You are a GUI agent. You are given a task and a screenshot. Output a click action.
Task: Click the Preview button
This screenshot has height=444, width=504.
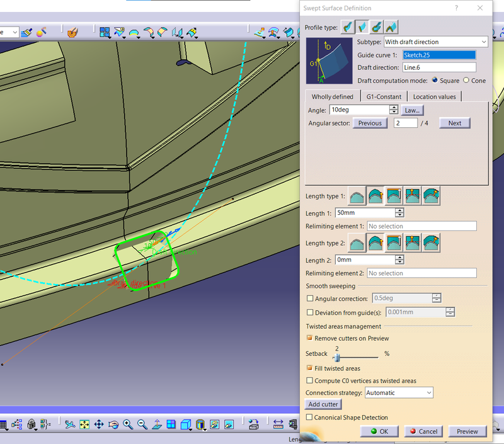pyautogui.click(x=467, y=431)
